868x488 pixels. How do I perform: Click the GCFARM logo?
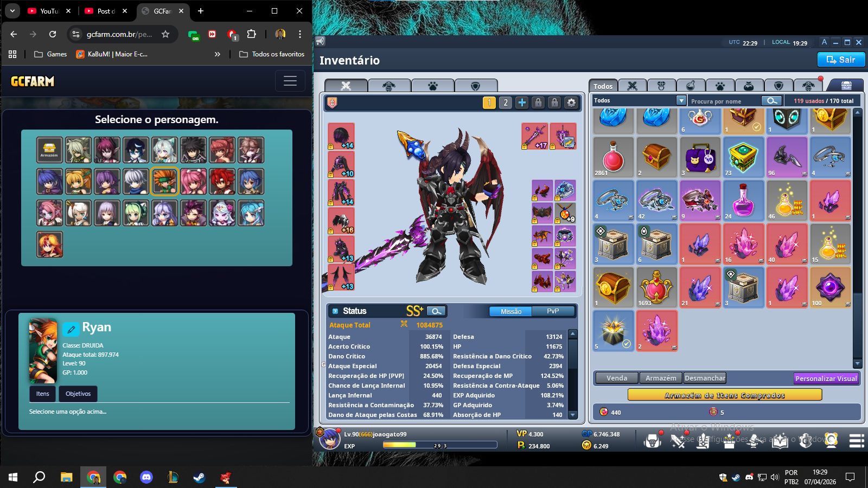point(33,81)
